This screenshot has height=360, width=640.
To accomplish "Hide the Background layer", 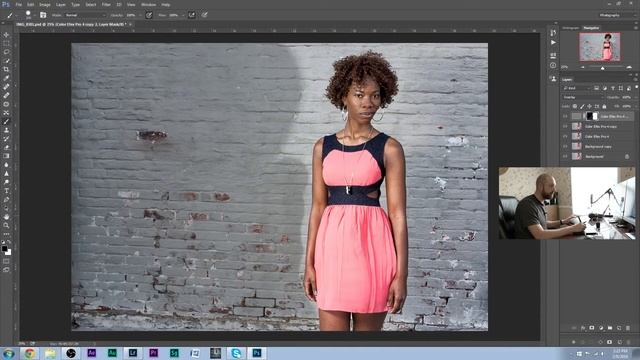I will (565, 156).
